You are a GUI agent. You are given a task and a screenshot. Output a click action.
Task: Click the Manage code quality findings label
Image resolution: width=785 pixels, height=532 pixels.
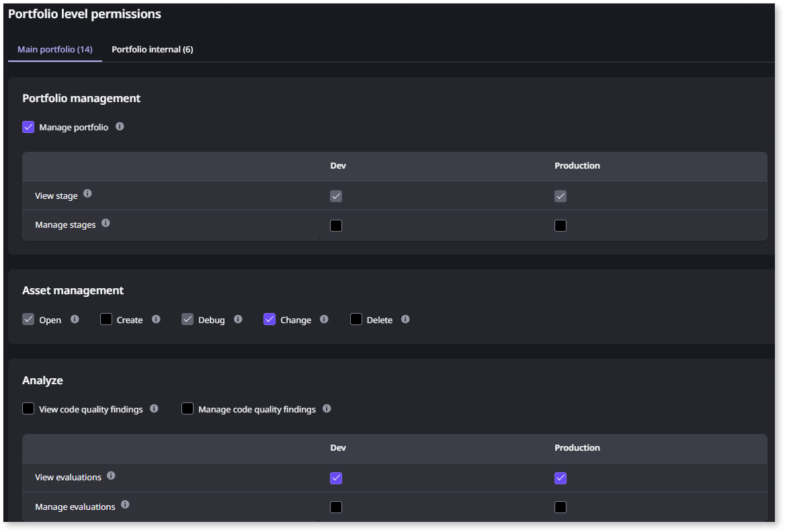(257, 409)
